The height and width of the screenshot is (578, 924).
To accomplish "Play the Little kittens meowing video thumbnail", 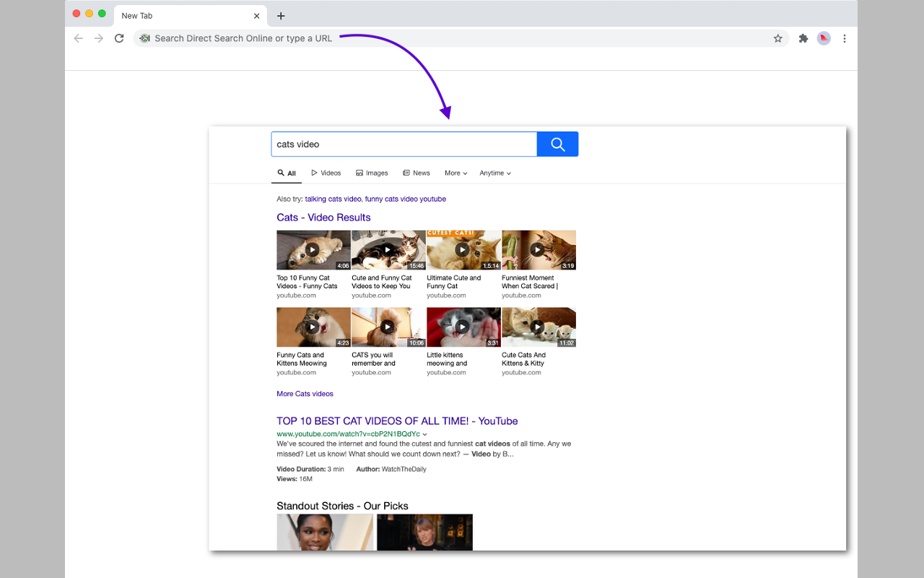I will point(463,327).
